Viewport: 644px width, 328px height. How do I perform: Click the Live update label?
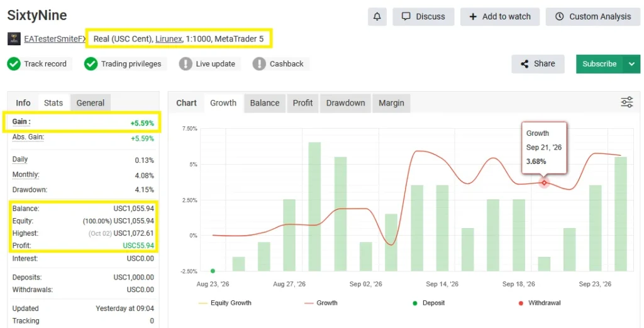coord(216,64)
